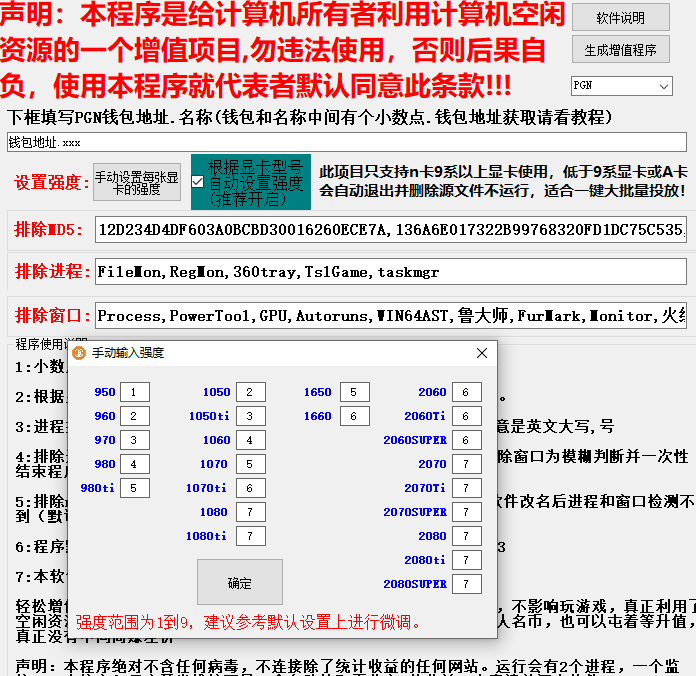Click the orange icon in 手动输入强度 dialog title
This screenshot has height=676, width=696.
tap(79, 353)
